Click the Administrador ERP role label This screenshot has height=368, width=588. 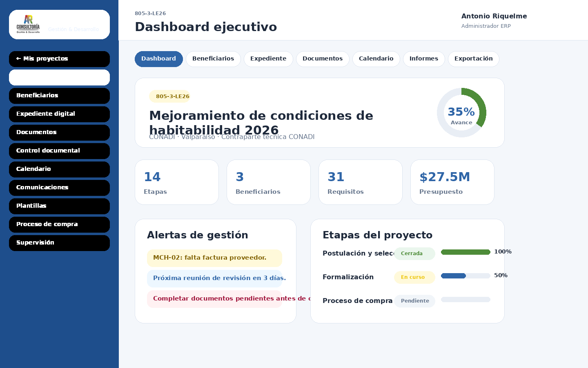(x=486, y=26)
